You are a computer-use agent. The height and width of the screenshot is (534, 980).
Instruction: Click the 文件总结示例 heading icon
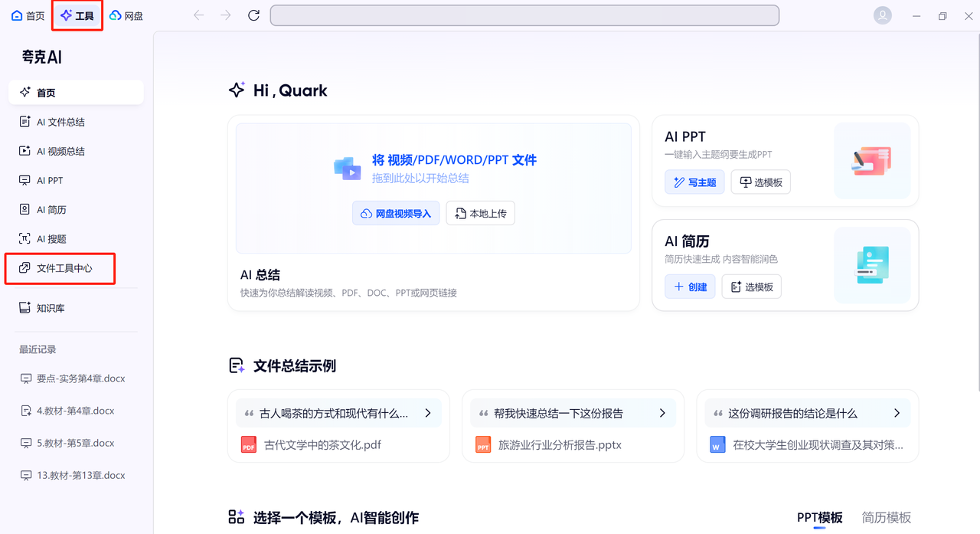pos(237,365)
